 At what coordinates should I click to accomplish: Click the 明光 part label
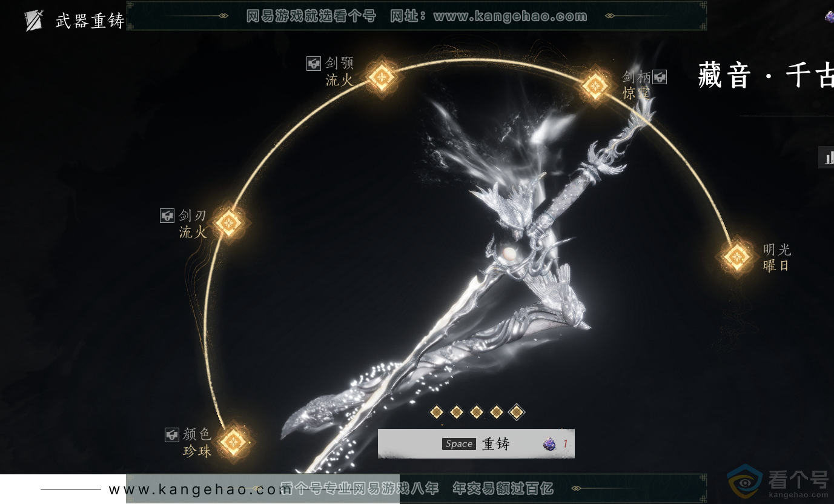click(x=776, y=250)
